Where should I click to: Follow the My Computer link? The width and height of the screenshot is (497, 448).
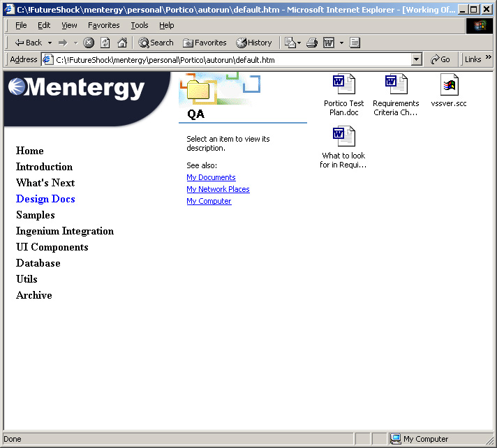[209, 201]
